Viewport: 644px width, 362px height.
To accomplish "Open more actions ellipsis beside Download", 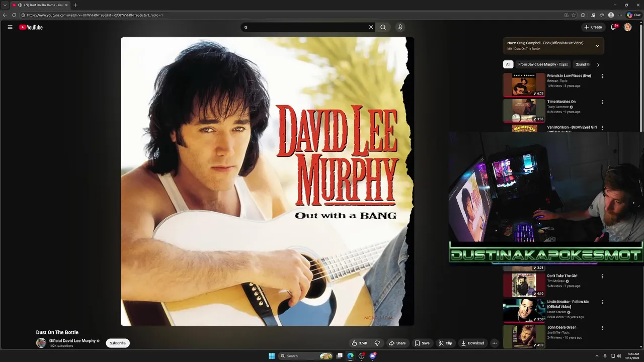I will tap(494, 343).
